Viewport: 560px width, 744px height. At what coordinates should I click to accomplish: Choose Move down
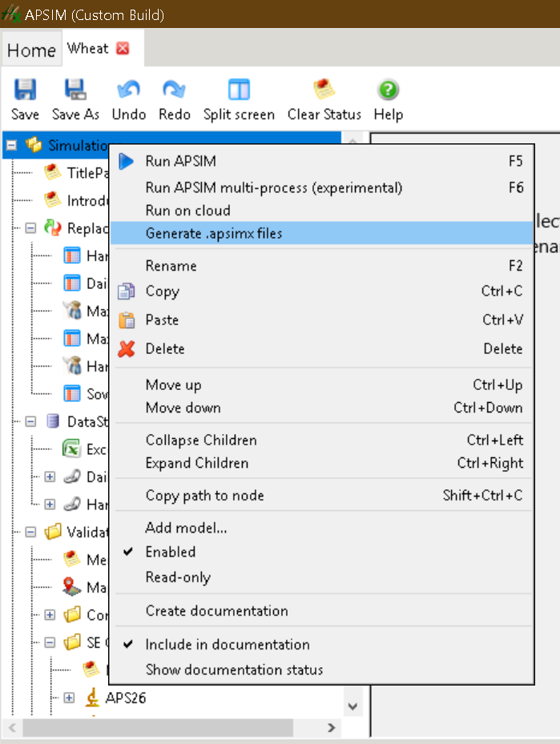coord(322,408)
